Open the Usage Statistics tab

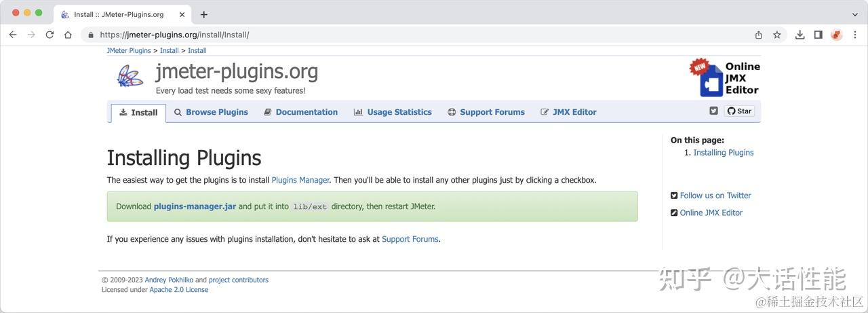coord(393,112)
